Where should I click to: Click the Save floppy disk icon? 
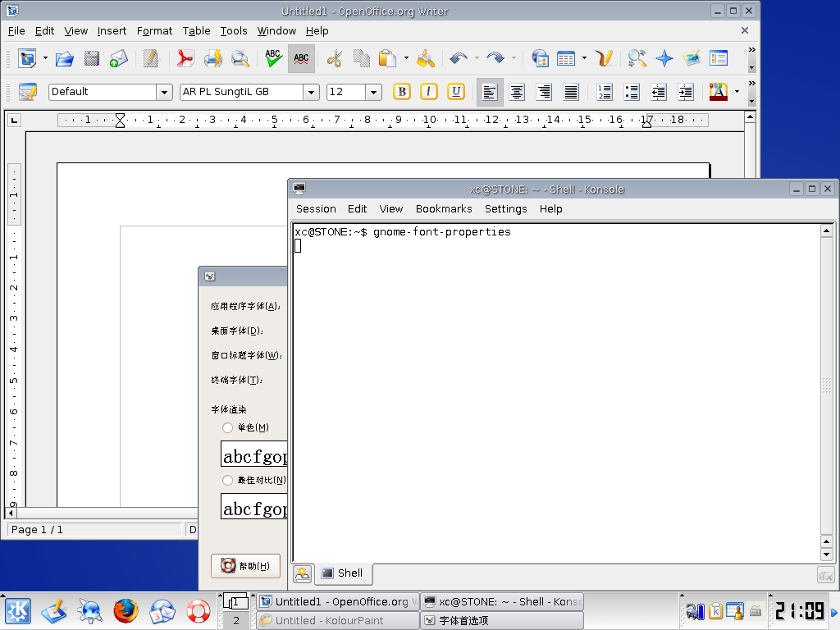[92, 58]
